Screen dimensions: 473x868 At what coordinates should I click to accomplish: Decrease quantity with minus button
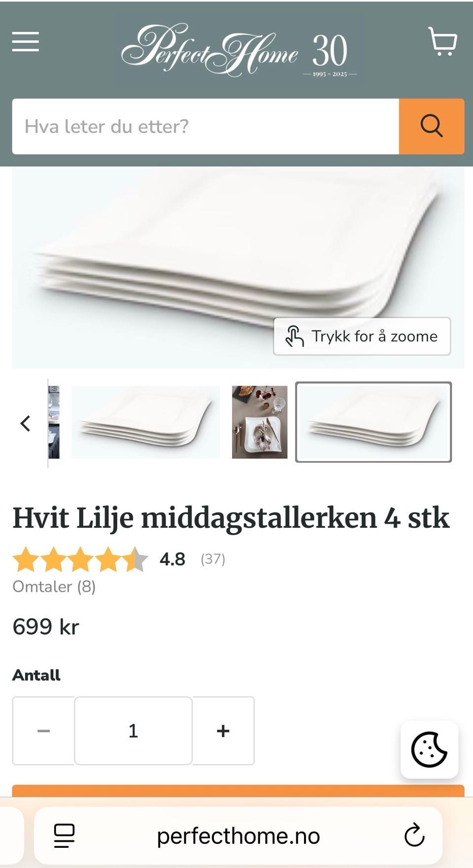point(43,731)
